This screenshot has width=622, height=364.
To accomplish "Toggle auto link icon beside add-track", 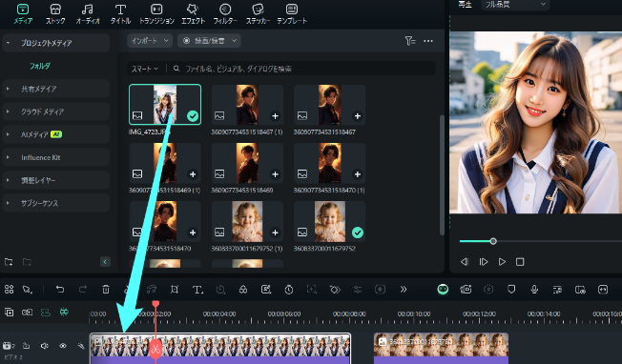I will pos(27,313).
